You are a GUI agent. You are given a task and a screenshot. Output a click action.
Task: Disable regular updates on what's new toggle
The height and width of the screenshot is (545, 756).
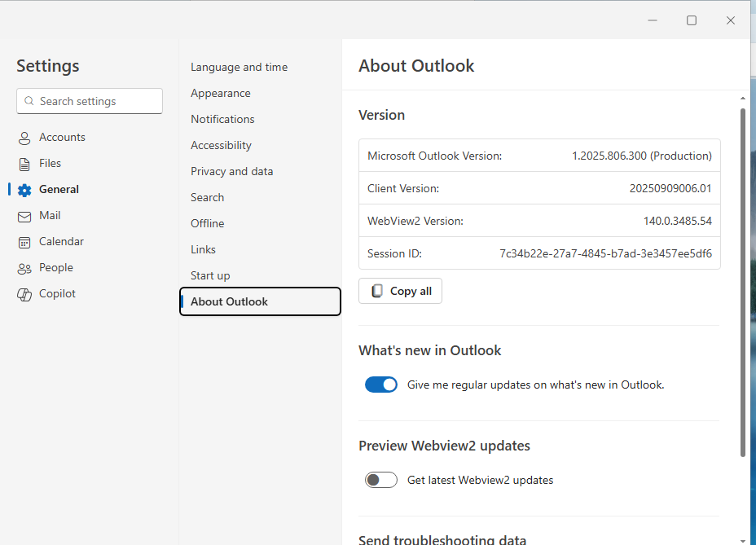(x=381, y=385)
